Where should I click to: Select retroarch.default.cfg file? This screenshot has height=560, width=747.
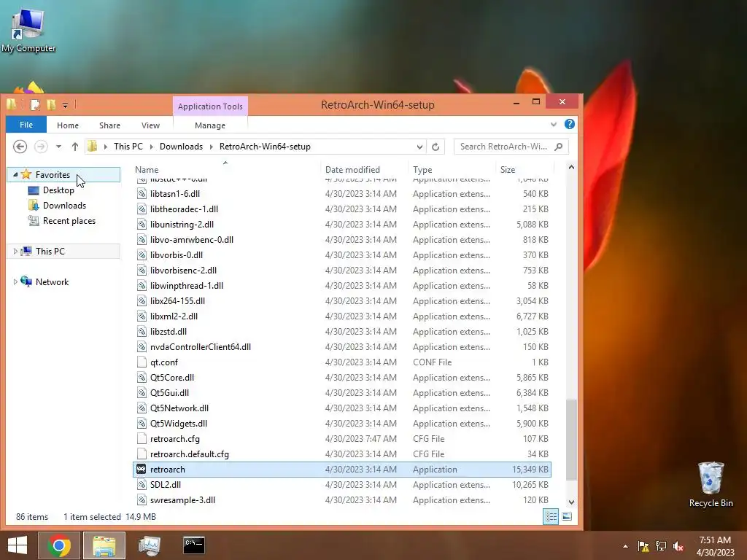(341, 454)
